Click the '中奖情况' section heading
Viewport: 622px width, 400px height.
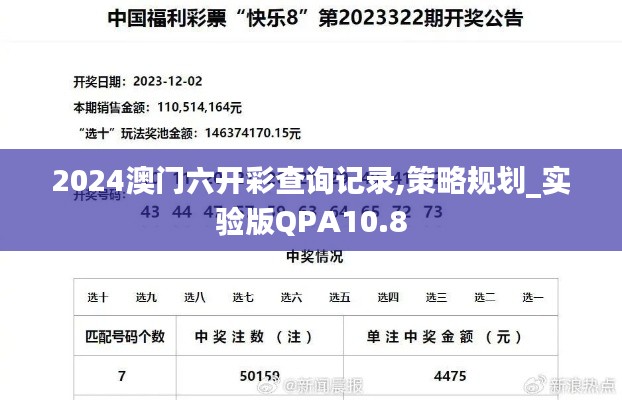tap(315, 256)
